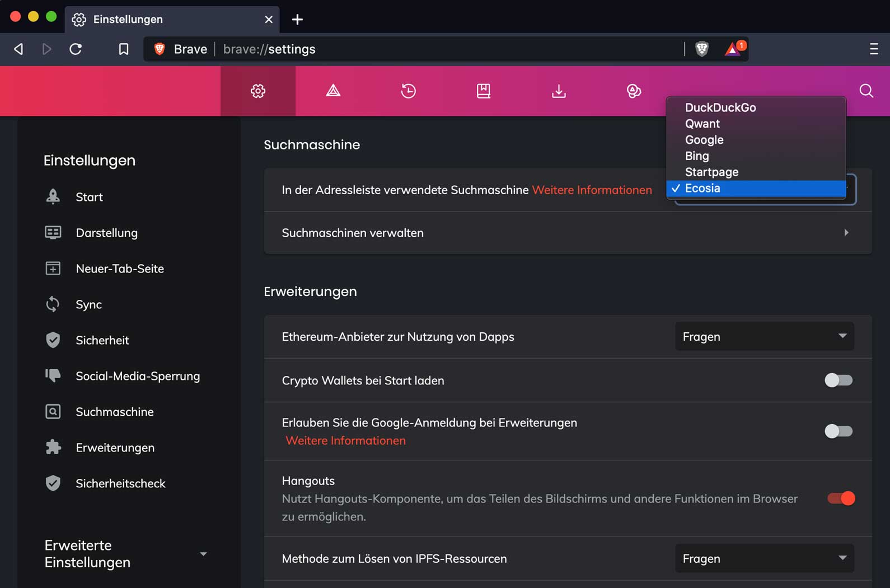Open Weitere Informationen link for search engine
Viewport: 890px width, 588px height.
coord(592,190)
